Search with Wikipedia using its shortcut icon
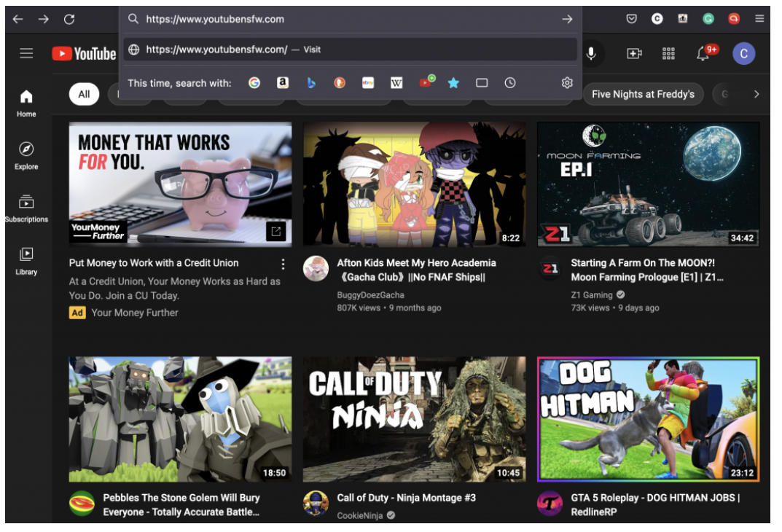Screen dimensions: 782x532 tap(395, 83)
